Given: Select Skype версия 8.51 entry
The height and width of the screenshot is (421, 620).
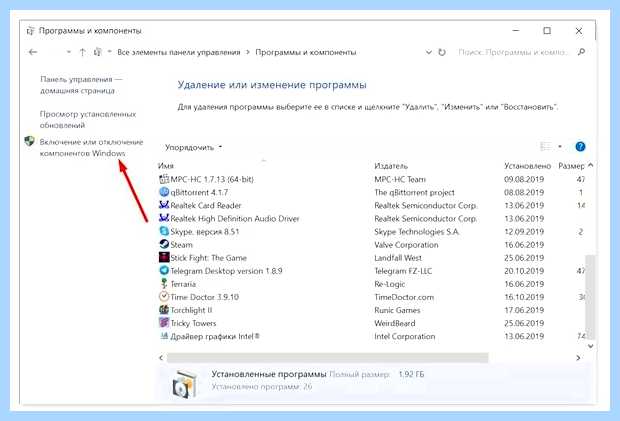Looking at the screenshot, I should (204, 232).
